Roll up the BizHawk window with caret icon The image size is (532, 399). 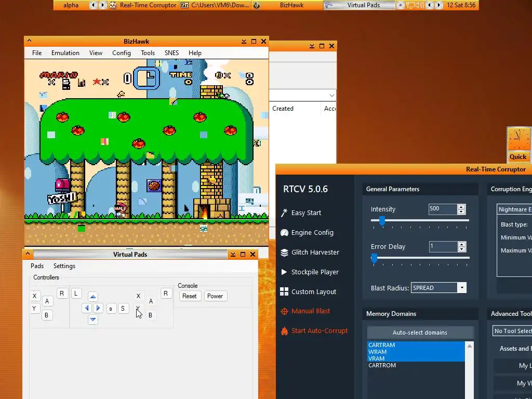click(x=29, y=41)
